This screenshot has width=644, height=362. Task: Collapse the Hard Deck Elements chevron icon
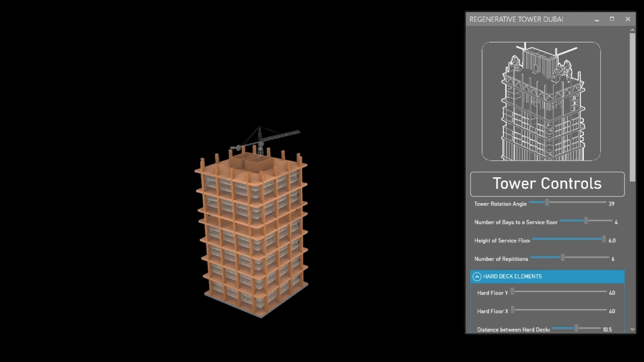click(477, 277)
